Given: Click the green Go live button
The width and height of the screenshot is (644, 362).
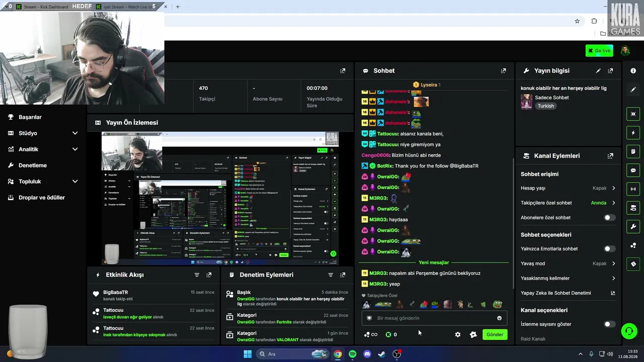Looking at the screenshot, I should pyautogui.click(x=599, y=51).
